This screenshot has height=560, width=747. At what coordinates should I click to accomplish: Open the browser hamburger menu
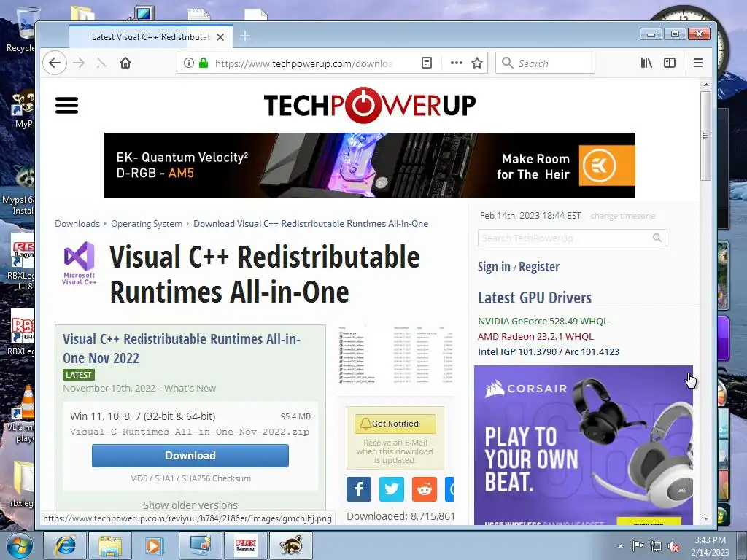698,63
